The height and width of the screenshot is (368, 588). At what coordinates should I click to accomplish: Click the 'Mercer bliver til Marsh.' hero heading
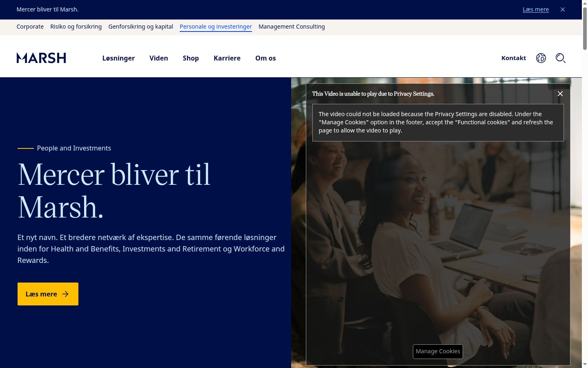click(x=114, y=191)
